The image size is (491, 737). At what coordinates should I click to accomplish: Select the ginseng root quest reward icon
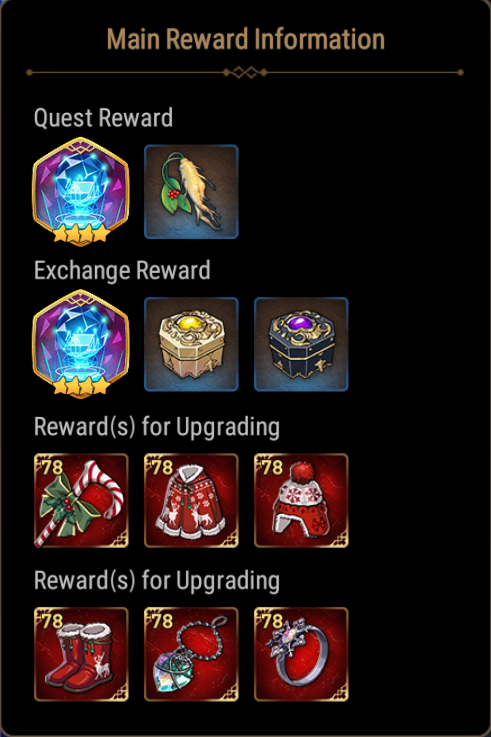point(191,192)
